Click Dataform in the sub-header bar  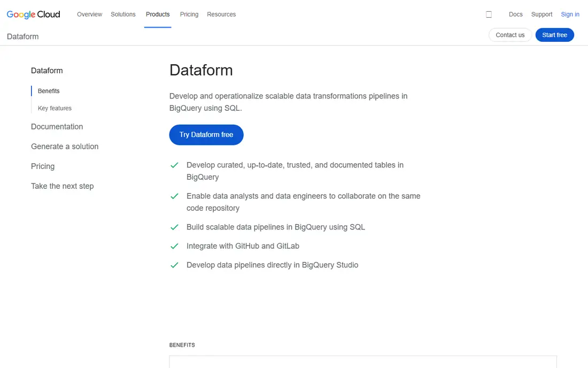pyautogui.click(x=23, y=36)
